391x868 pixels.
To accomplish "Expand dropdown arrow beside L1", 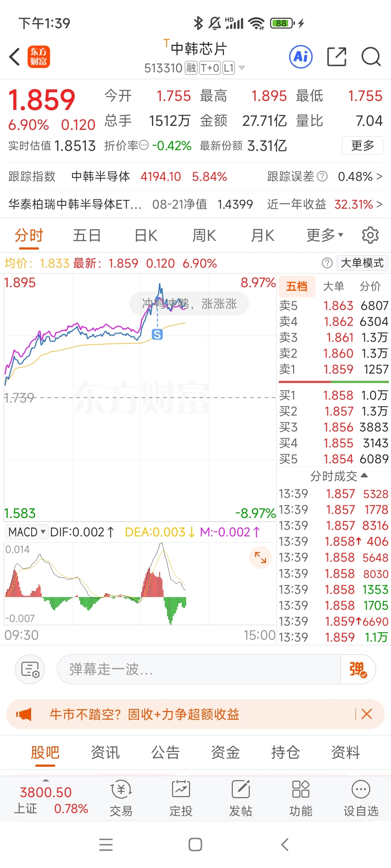I will click(242, 68).
